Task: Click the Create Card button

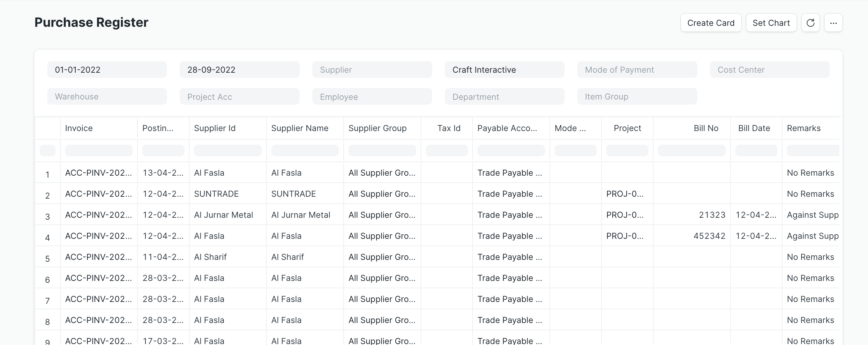Action: pos(711,23)
